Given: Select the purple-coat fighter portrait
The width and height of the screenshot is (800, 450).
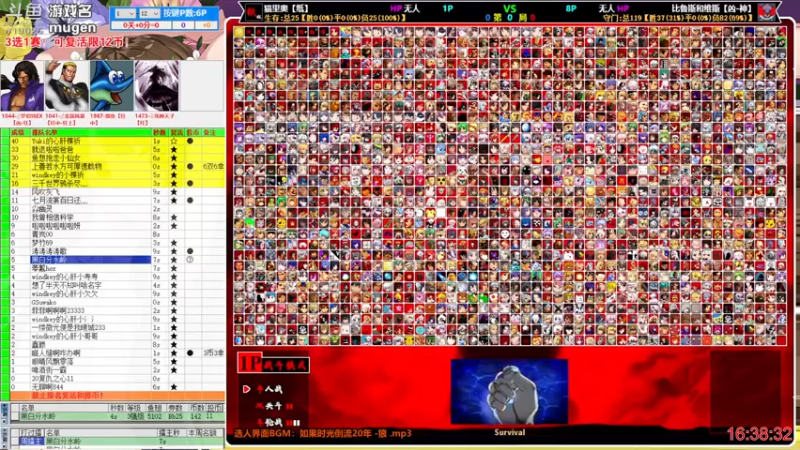Looking at the screenshot, I should (x=22, y=86).
